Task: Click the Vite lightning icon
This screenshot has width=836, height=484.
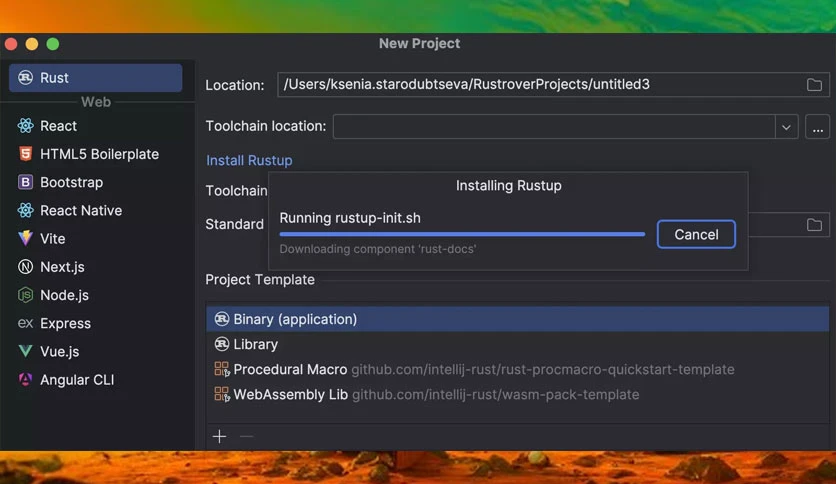Action: click(x=25, y=238)
